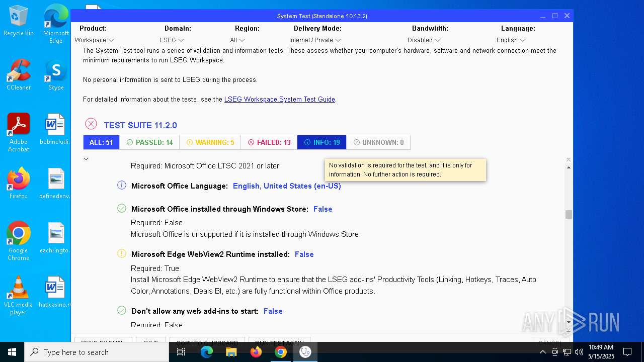Viewport: 644px width, 362px height.
Task: Filter by UNKNOWN: 0 results
Action: 378,142
